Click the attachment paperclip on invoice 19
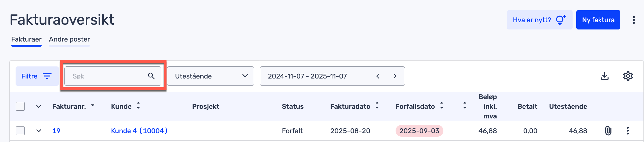The image size is (644, 142). tap(608, 131)
